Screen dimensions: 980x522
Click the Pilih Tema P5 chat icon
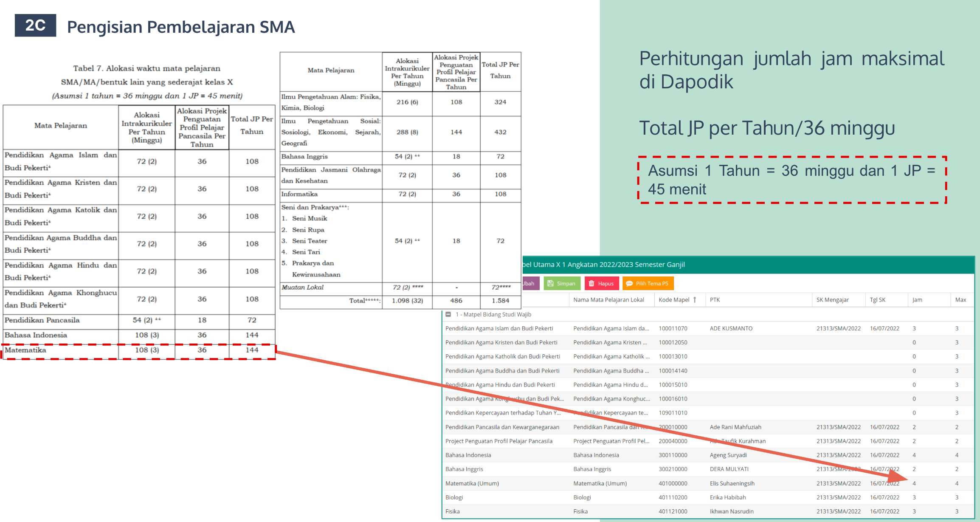pos(629,283)
